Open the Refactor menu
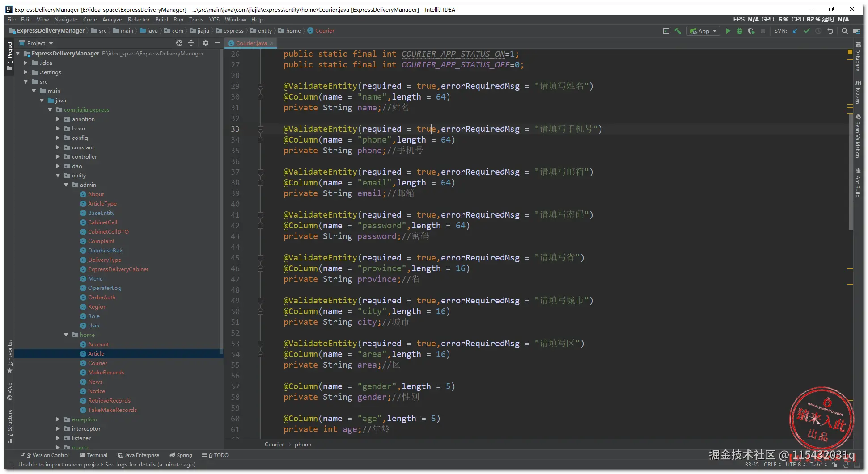 tap(139, 20)
